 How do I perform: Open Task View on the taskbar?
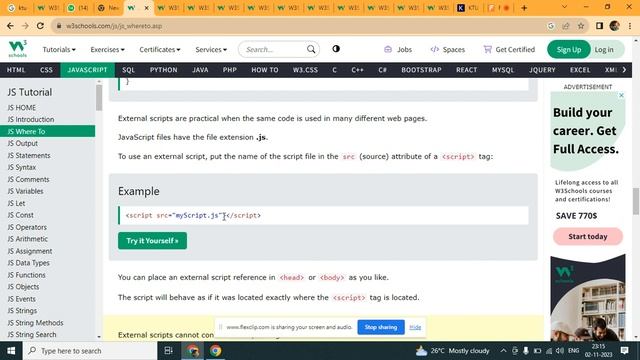[x=168, y=351]
